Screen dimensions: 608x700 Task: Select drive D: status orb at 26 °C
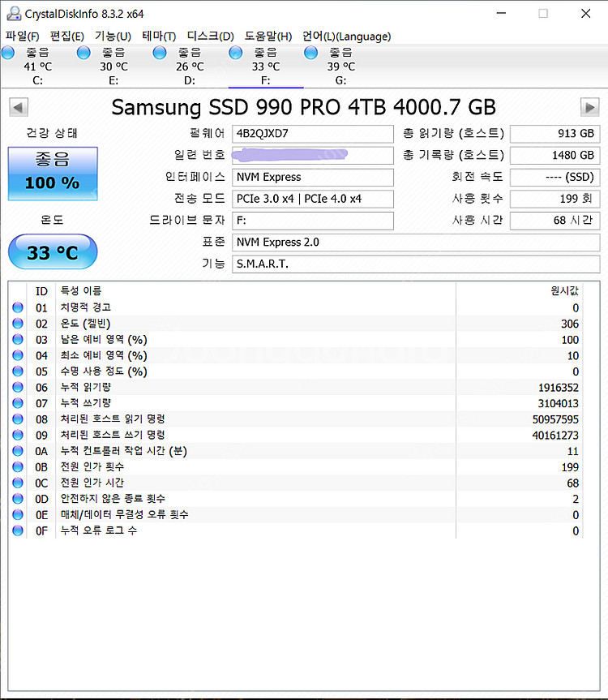click(159, 53)
